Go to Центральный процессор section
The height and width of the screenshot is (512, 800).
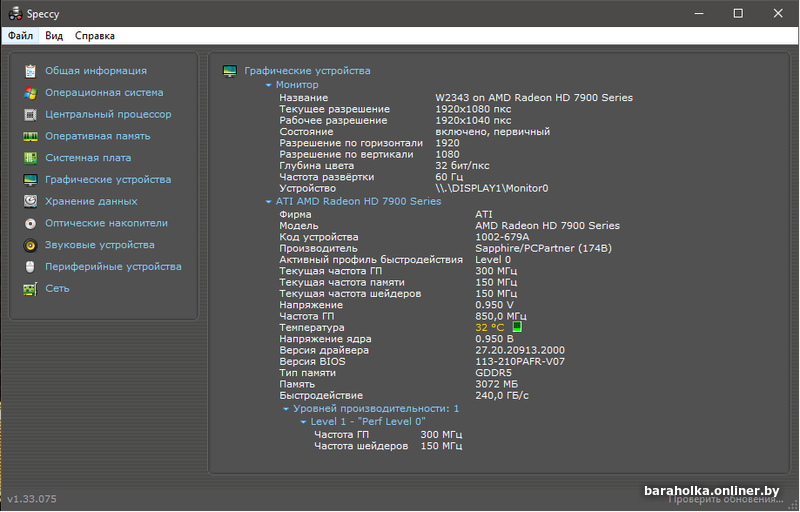tap(108, 115)
